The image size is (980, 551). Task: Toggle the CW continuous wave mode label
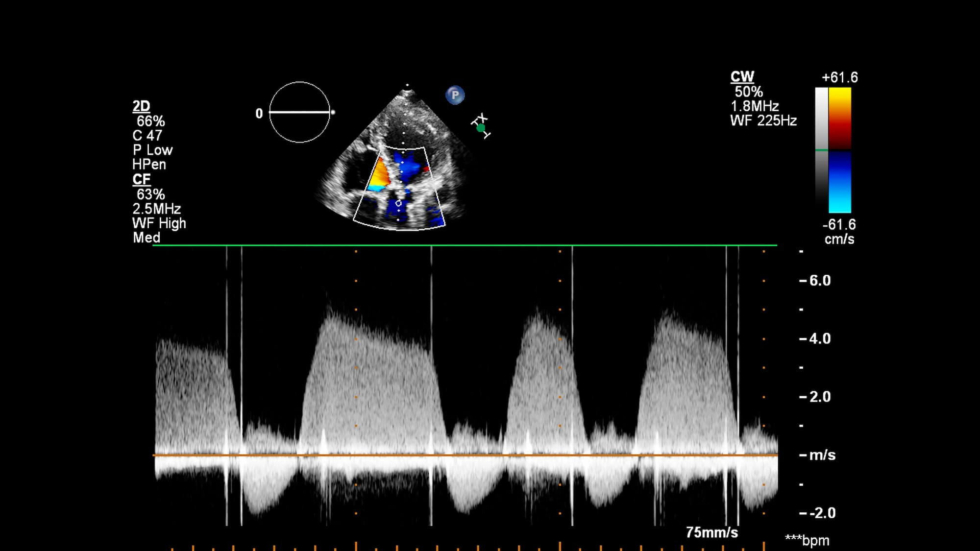pos(743,77)
